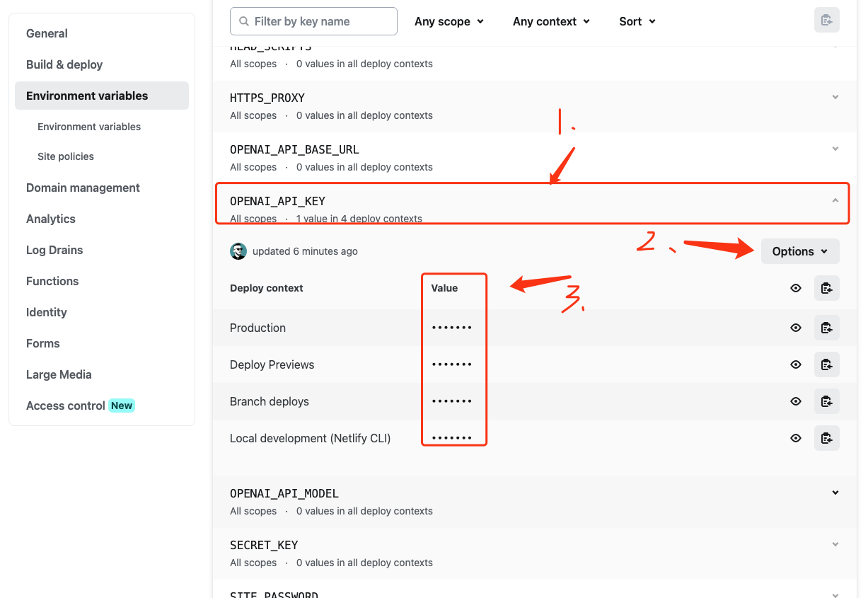
Task: Open the Options dropdown for OPENAI_API_KEY
Action: tap(800, 251)
